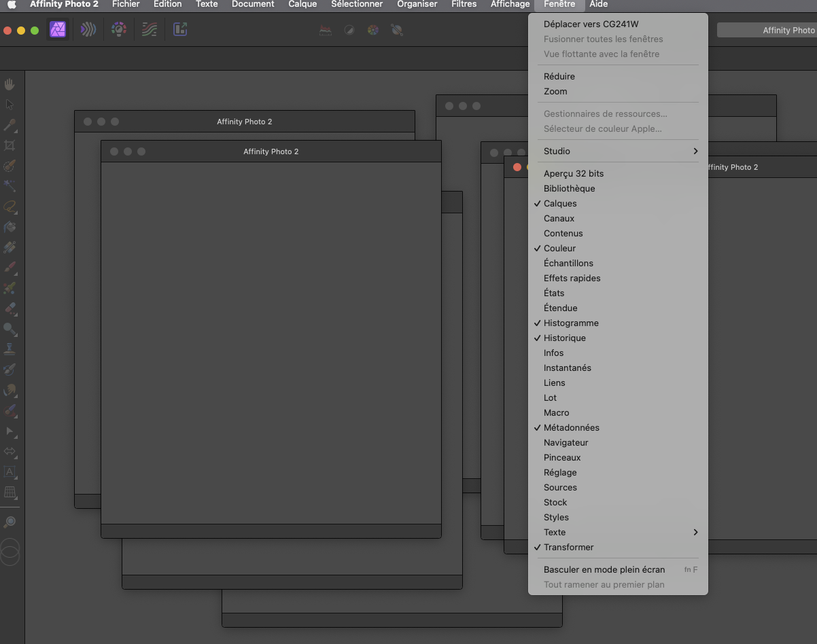Select the Crop tool
This screenshot has width=817, height=644.
tap(10, 145)
